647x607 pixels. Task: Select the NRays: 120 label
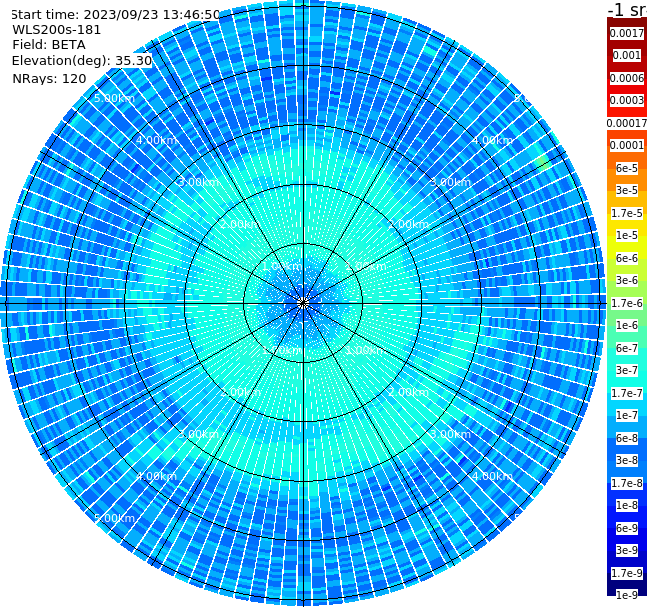coord(49,78)
